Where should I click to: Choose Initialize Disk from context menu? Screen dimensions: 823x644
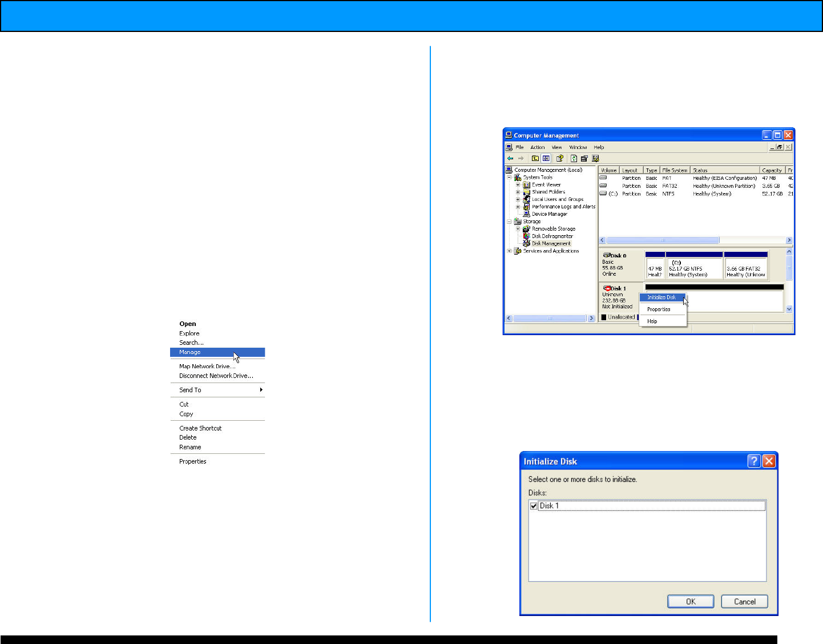point(661,297)
